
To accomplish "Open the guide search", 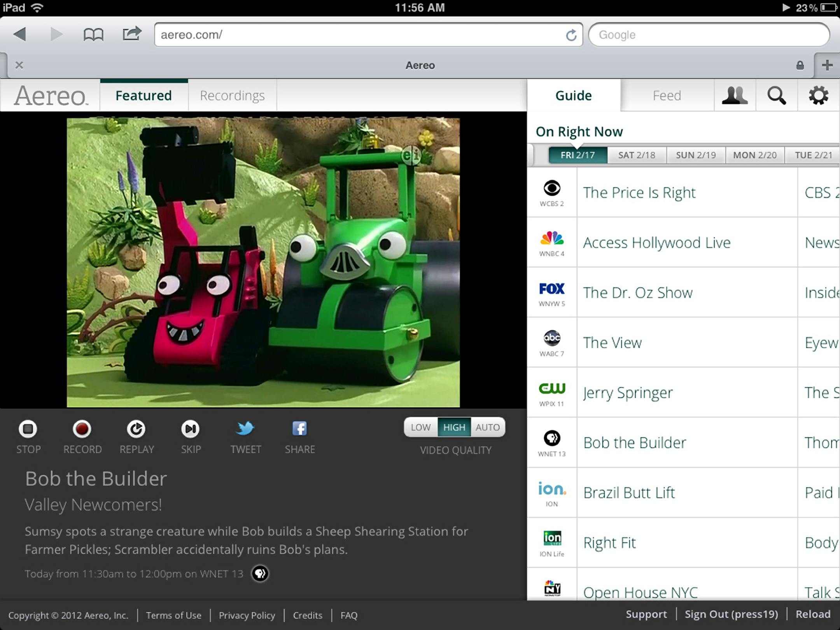I will [x=776, y=95].
